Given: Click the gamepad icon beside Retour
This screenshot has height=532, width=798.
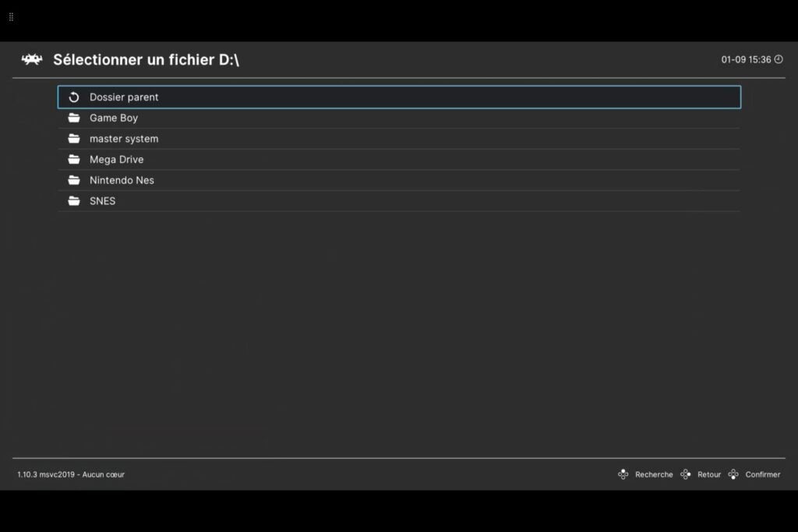Looking at the screenshot, I should (x=686, y=474).
